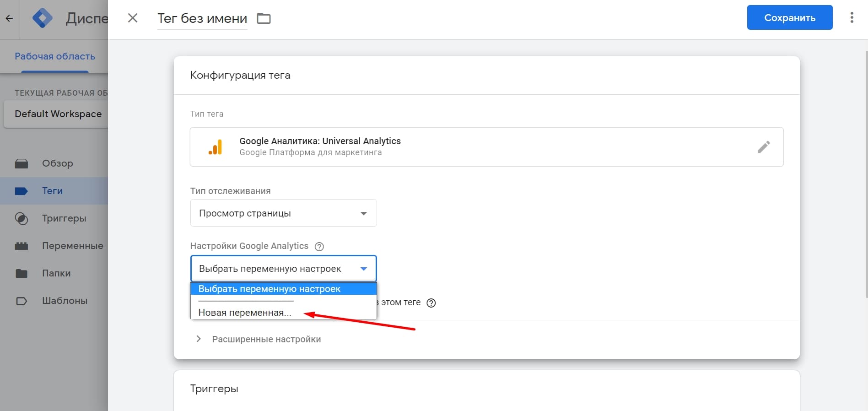Viewport: 868px width, 411px height.
Task: Click the Переменные icon in the sidebar
Action: [x=22, y=246]
